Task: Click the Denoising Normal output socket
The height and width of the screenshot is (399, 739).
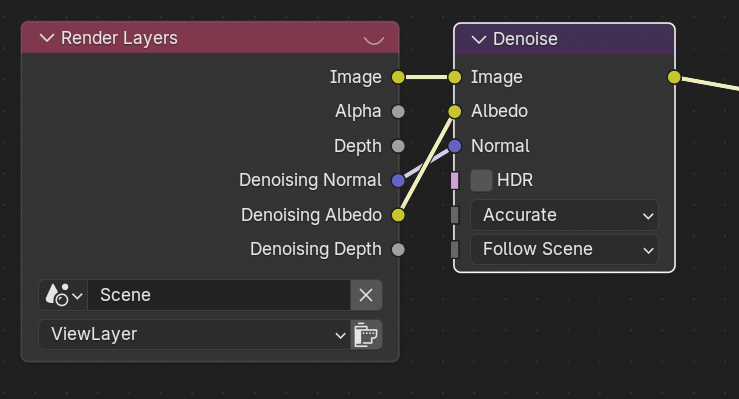Action: pos(398,180)
